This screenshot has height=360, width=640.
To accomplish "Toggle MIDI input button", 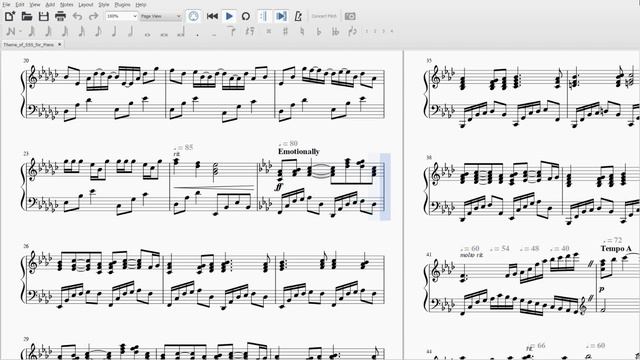I will tap(193, 16).
